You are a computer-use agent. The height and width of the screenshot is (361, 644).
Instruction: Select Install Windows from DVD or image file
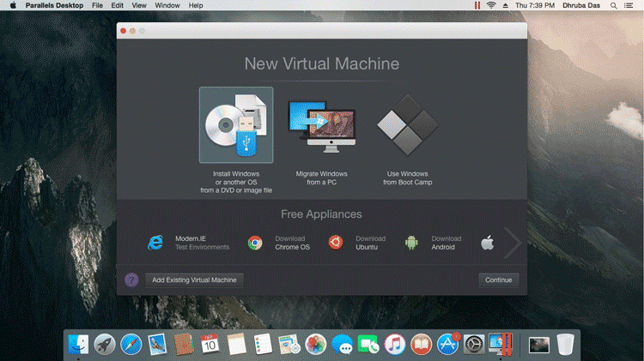pos(236,125)
